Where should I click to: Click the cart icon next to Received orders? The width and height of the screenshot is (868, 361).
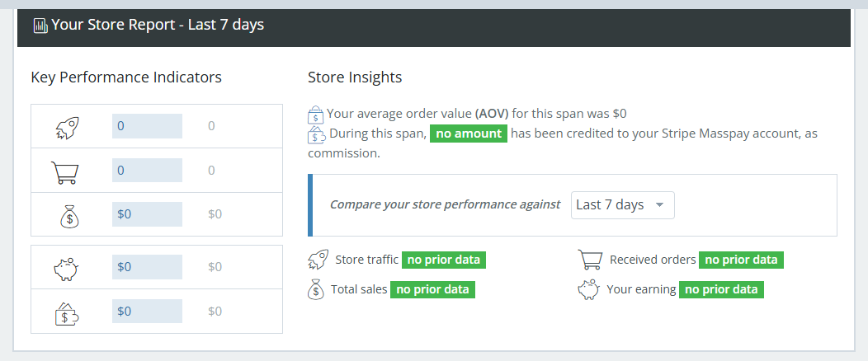pos(591,260)
